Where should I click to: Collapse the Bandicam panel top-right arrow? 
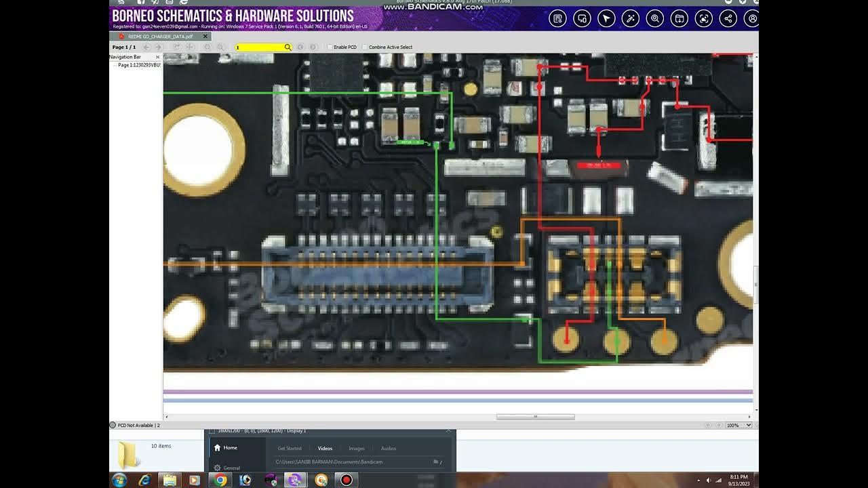pyautogui.click(x=448, y=430)
